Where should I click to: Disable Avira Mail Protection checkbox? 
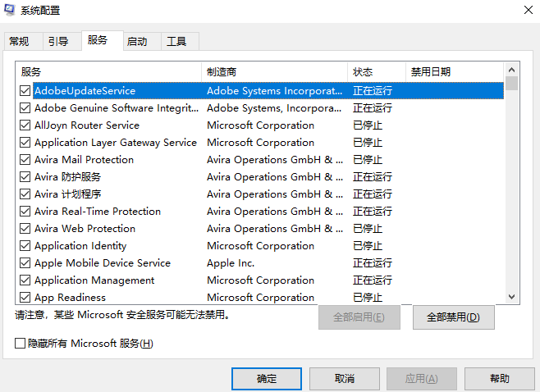tap(25, 160)
